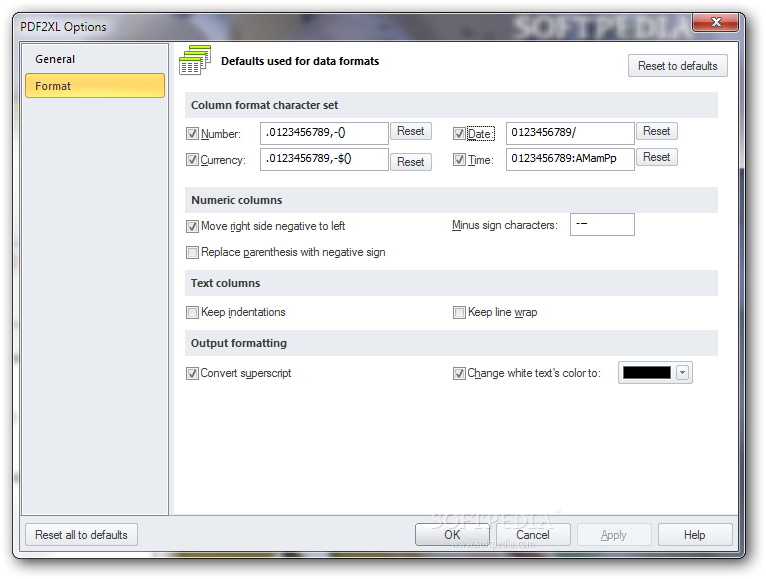Click the Column format character set heading
766x579 pixels.
tap(264, 105)
